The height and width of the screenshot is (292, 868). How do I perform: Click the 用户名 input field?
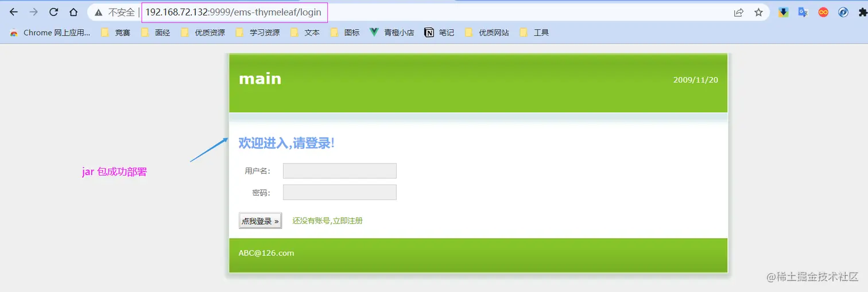click(340, 171)
